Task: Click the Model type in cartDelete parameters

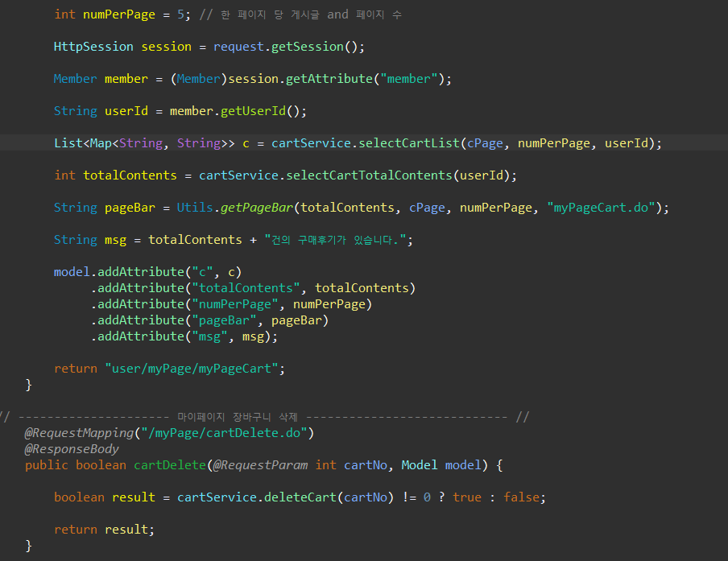Action: [x=420, y=465]
